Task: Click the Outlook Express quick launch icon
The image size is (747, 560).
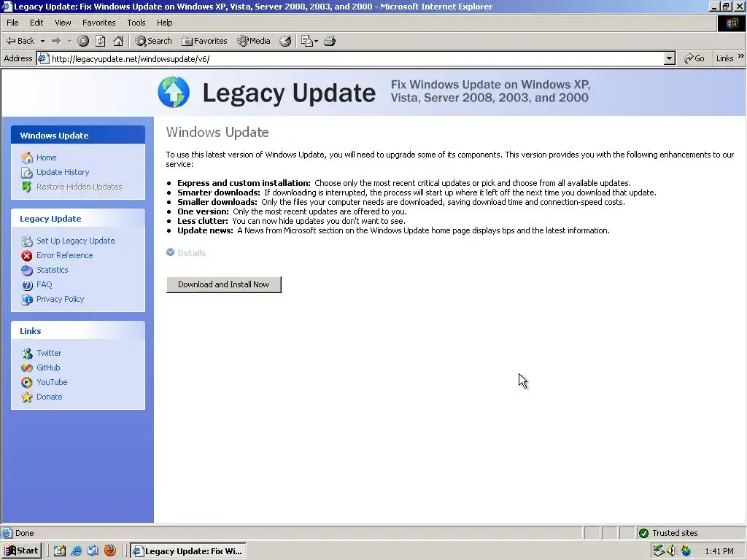Action: (93, 551)
